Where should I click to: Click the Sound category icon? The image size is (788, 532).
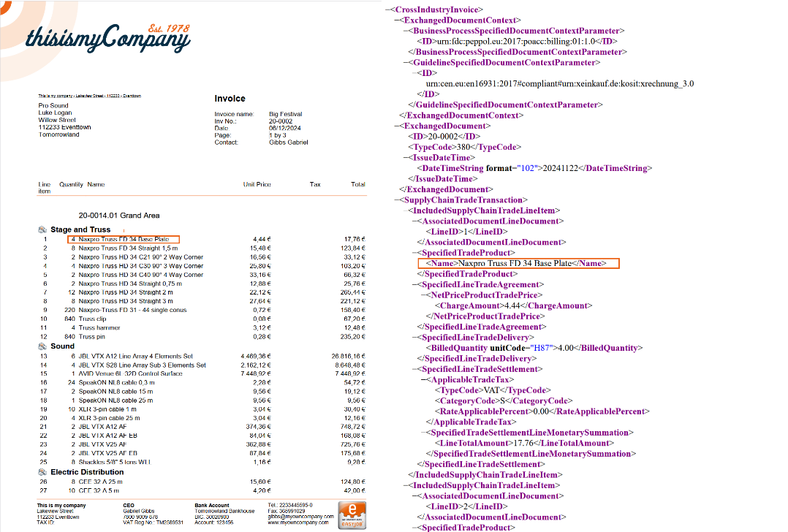pos(42,346)
